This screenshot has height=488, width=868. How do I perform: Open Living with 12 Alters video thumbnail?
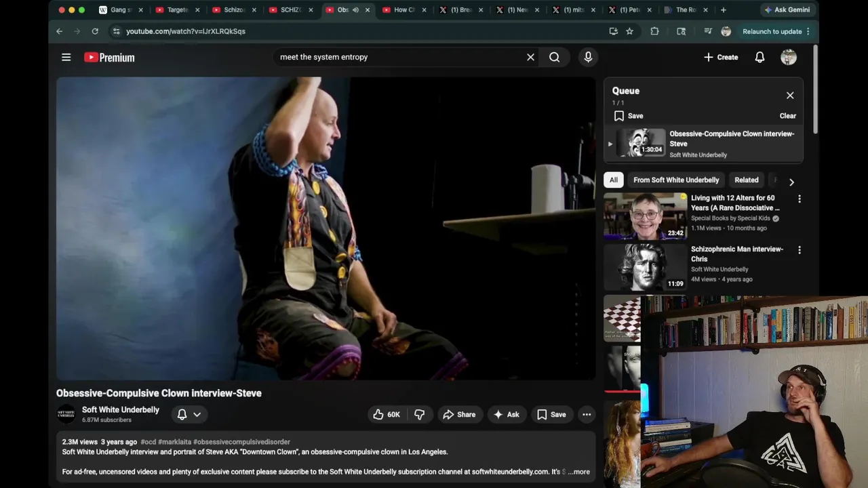[x=646, y=216]
